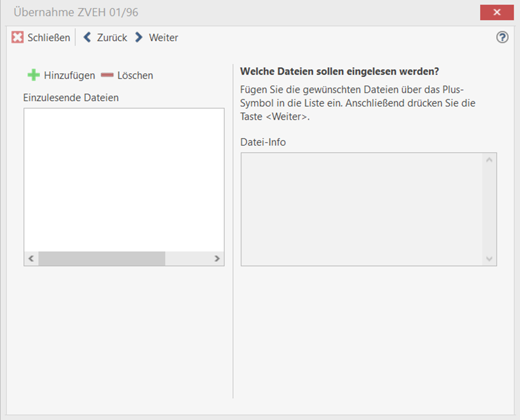Click the Datei-Info scroll down arrow
This screenshot has height=420, width=520.
click(x=489, y=258)
